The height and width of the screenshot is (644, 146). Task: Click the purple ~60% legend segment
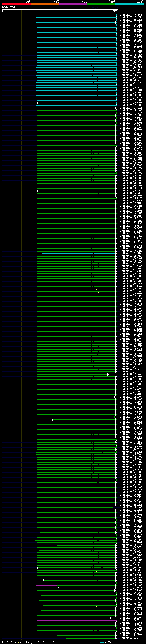[73, 4]
